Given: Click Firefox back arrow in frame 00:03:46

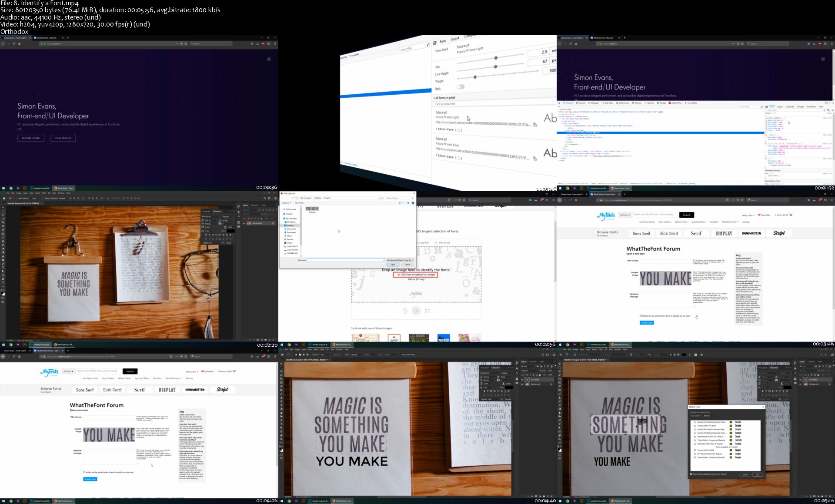Looking at the screenshot, I should click(559, 200).
